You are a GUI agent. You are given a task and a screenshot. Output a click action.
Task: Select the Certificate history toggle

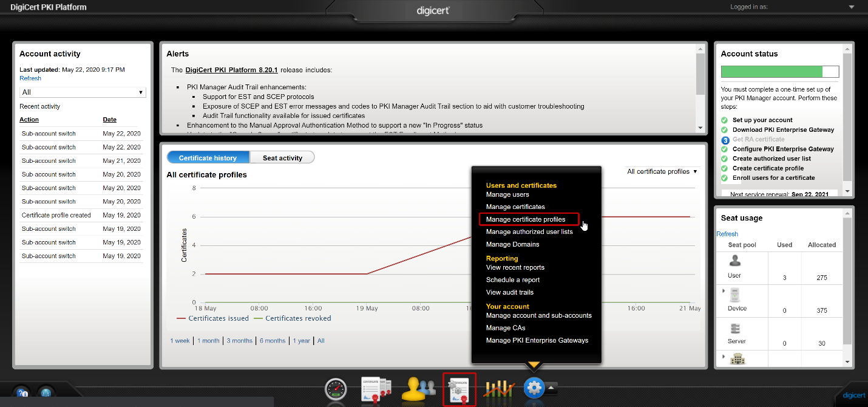(208, 158)
